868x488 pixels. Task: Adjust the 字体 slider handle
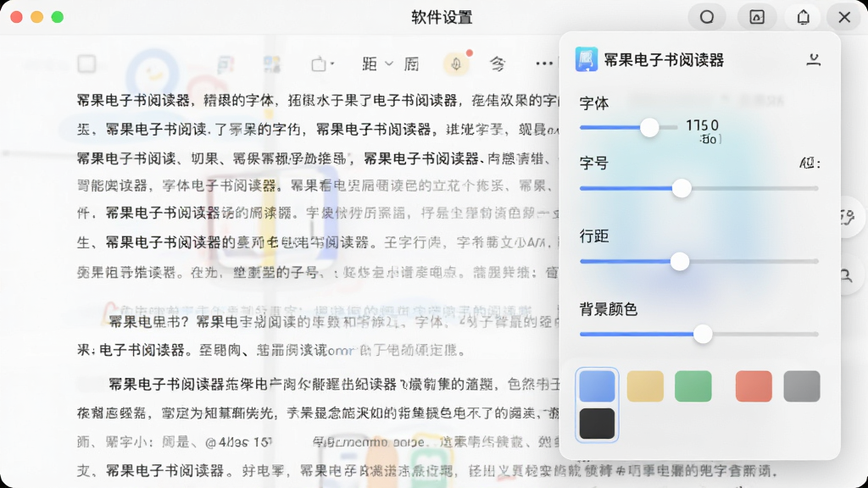point(649,127)
